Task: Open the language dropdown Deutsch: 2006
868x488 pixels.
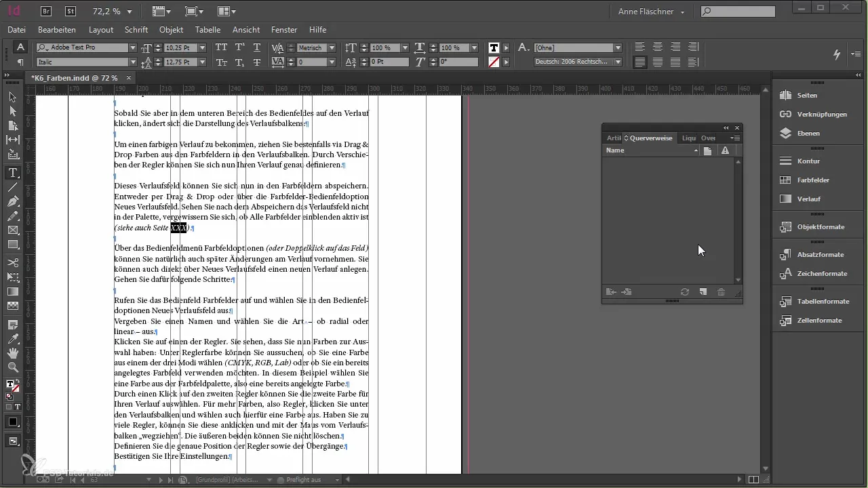Action: point(618,62)
